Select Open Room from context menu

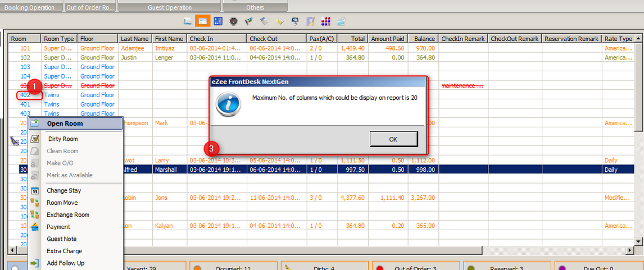click(x=75, y=123)
